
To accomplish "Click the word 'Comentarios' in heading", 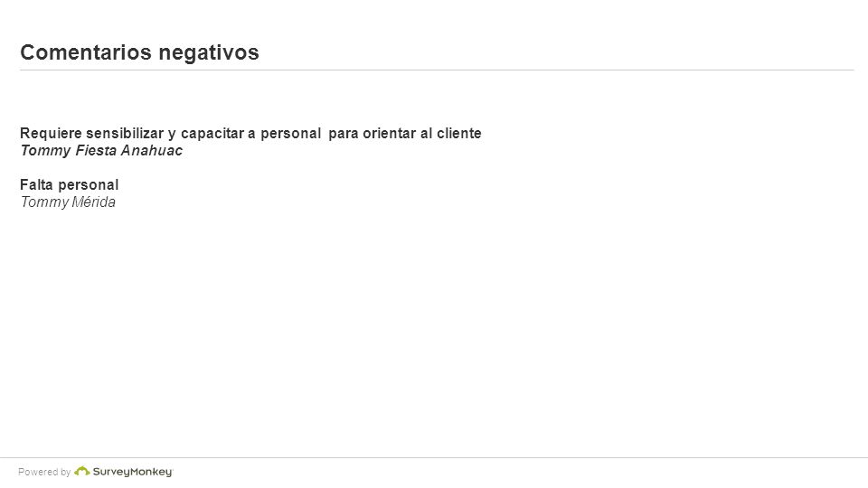I will pyautogui.click(x=86, y=52).
